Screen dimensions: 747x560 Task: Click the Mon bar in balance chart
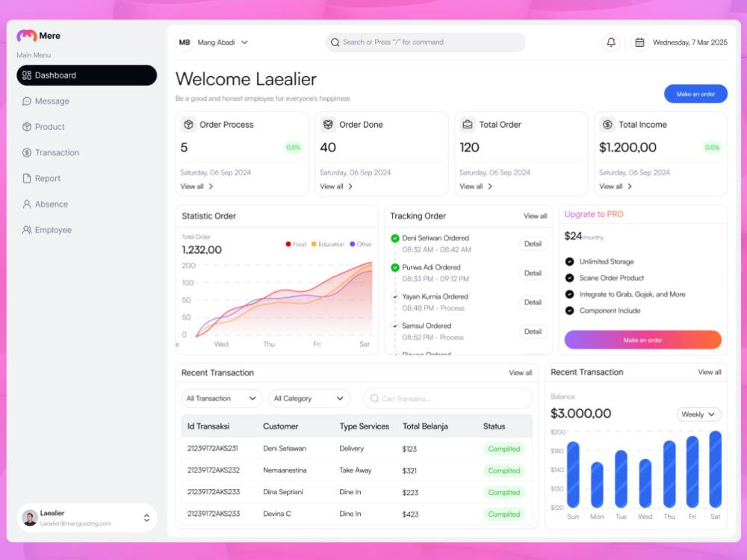(597, 485)
